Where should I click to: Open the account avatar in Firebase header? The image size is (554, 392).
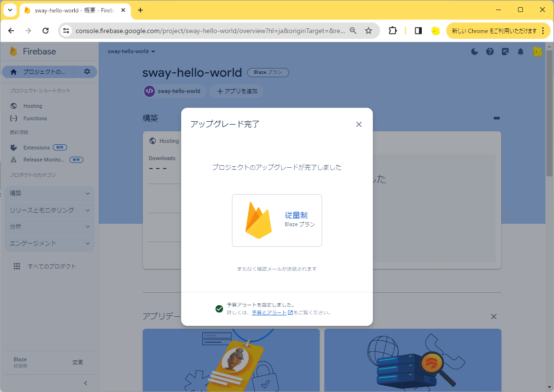click(537, 52)
